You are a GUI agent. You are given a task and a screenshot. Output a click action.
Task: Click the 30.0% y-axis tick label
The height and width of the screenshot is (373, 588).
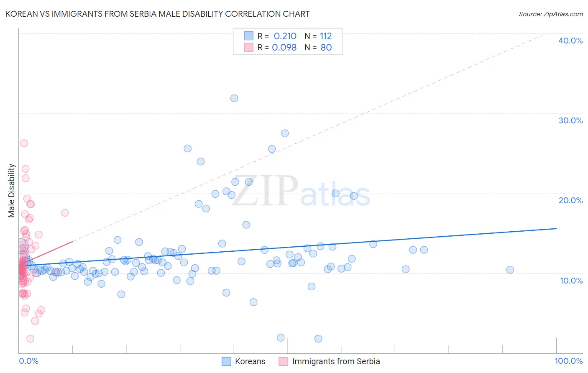pos(570,120)
